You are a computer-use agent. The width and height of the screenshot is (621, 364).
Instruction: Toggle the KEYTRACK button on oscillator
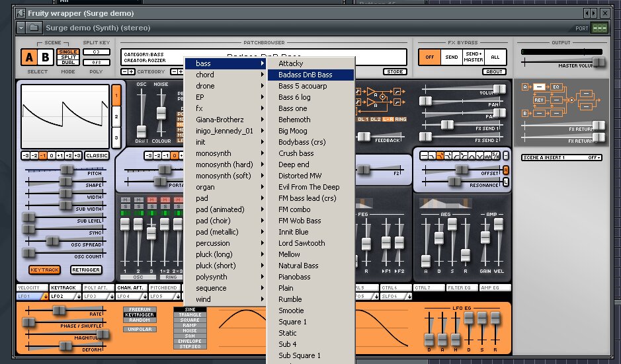pyautogui.click(x=44, y=270)
